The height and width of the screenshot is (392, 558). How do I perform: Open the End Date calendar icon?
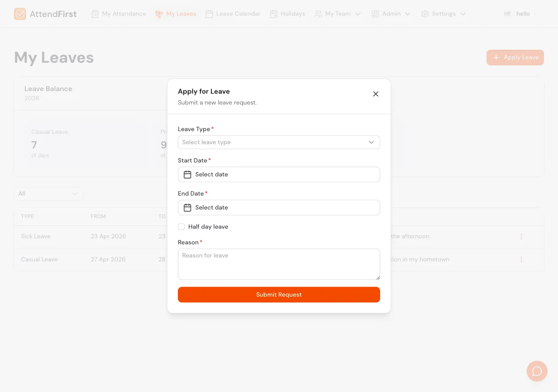coord(187,207)
